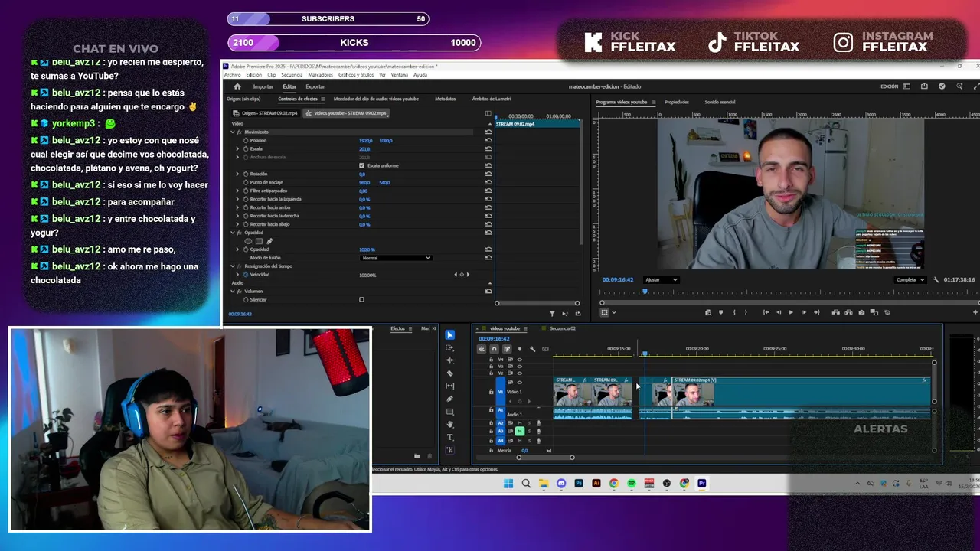
Task: Create ellipse mask under Opacidad
Action: 247,241
